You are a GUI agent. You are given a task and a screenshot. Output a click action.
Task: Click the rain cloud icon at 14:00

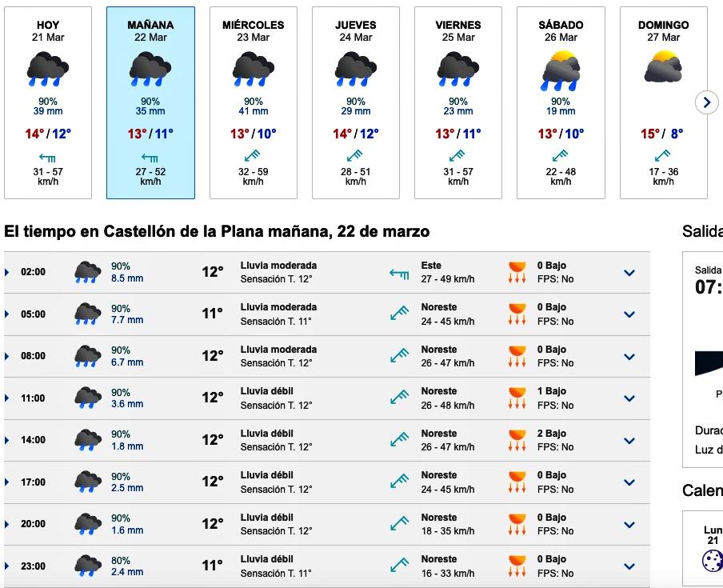[88, 440]
